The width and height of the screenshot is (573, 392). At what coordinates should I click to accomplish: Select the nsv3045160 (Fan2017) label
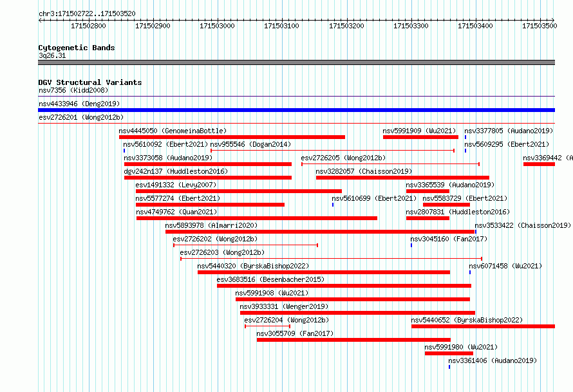pos(449,239)
